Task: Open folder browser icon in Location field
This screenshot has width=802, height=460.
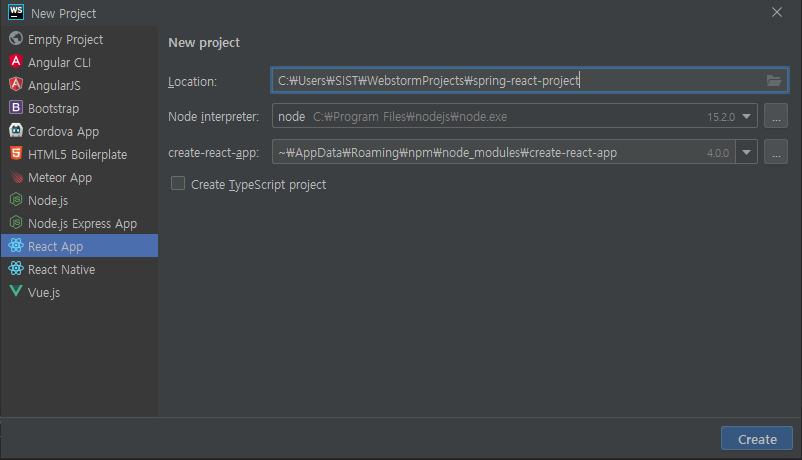Action: coord(773,80)
